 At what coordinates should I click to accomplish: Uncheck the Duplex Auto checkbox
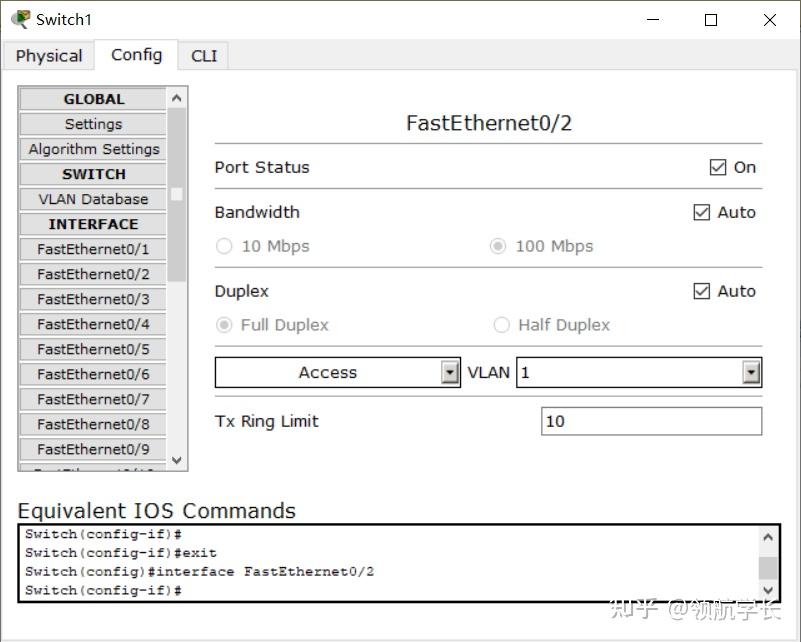tap(702, 291)
